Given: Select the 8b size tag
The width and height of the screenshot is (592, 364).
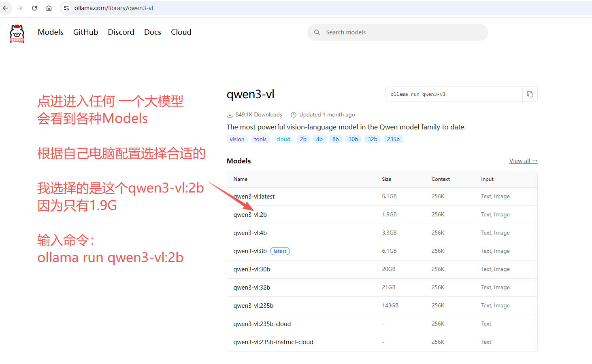Looking at the screenshot, I should click(x=336, y=139).
